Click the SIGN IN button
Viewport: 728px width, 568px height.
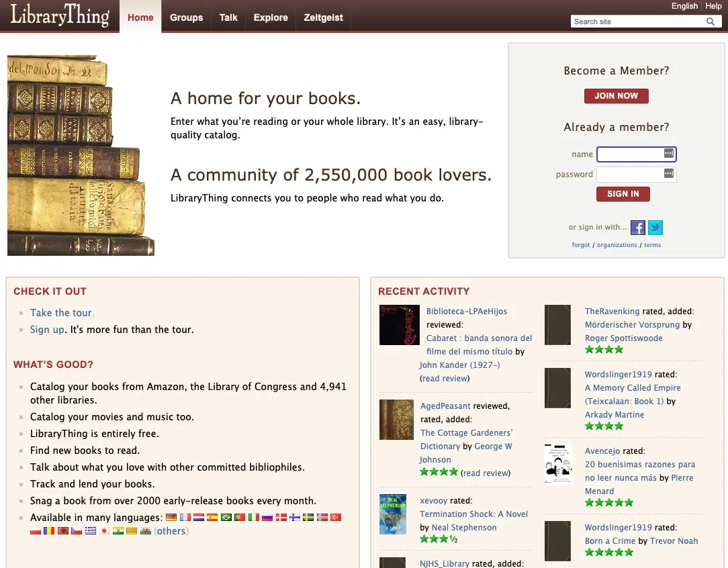pyautogui.click(x=623, y=193)
